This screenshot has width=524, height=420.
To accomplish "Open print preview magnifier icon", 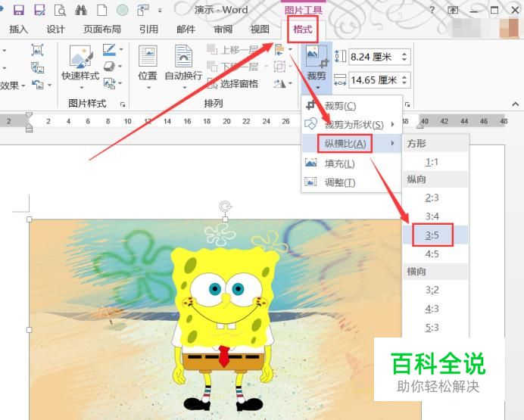I will tap(60, 10).
